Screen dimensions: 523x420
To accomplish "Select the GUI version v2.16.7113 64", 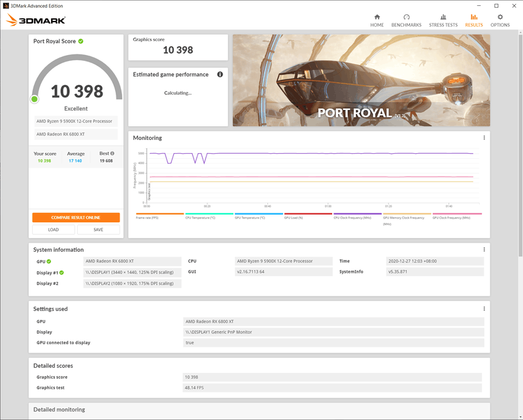I will point(284,271).
